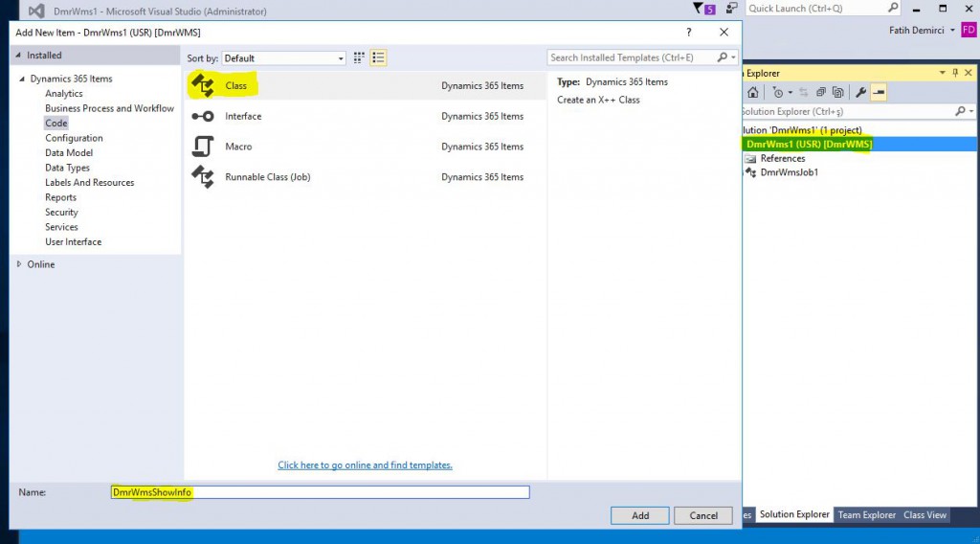Click the Search Solution Explorer field

(848, 111)
